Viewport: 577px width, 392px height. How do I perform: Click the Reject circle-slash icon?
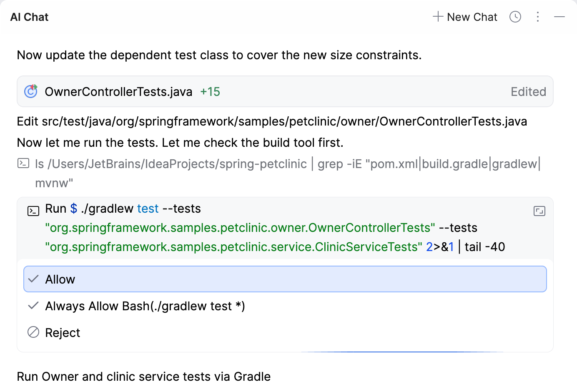coord(33,332)
